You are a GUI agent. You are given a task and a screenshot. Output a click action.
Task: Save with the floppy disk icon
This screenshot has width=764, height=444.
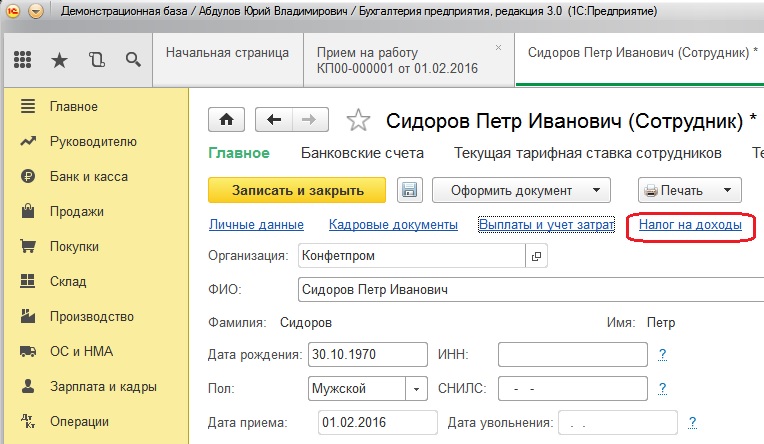pos(409,190)
